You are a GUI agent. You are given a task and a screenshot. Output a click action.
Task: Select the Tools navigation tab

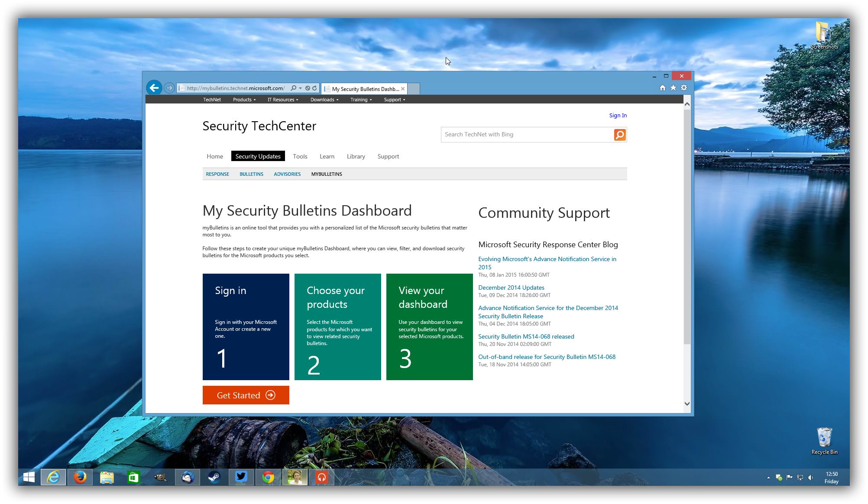click(x=300, y=156)
